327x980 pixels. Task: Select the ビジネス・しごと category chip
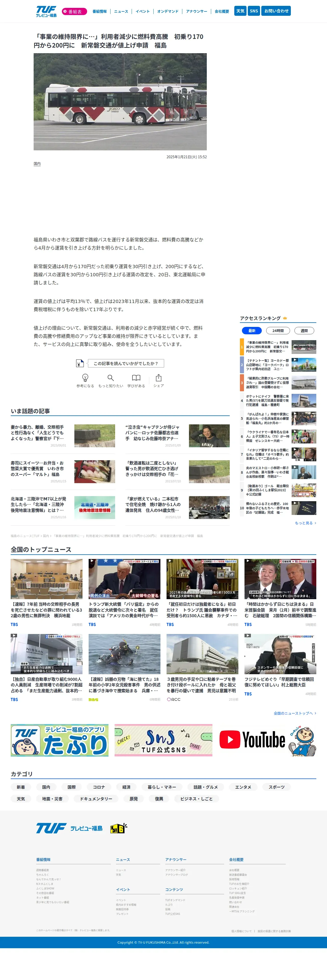coord(196,799)
